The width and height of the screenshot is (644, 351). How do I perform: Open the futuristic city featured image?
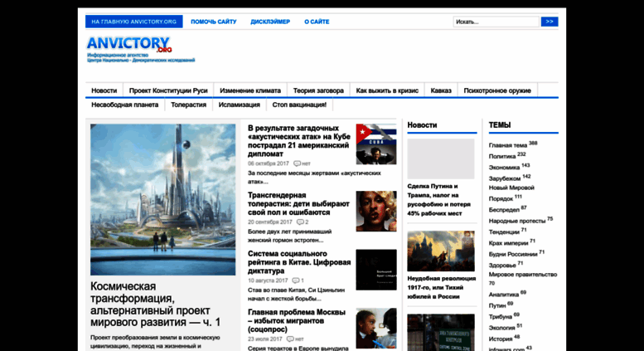[163, 200]
